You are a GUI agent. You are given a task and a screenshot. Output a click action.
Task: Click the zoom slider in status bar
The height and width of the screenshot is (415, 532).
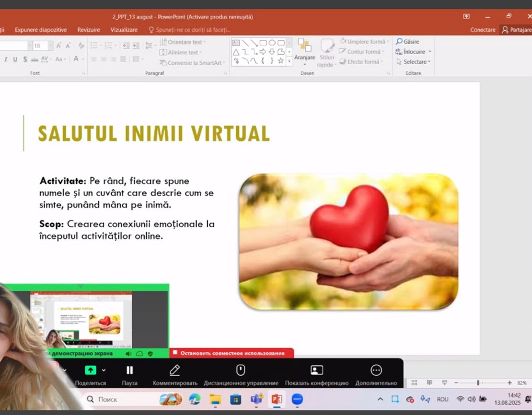coord(478,383)
